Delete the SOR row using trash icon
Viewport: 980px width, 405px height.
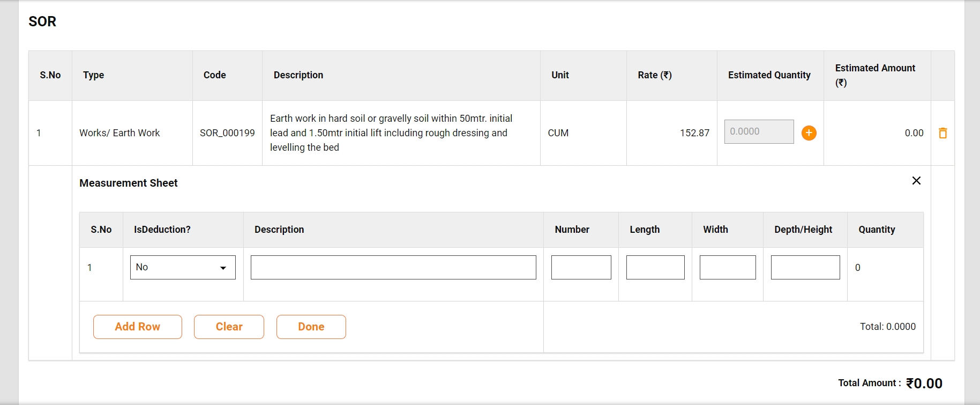pyautogui.click(x=942, y=133)
